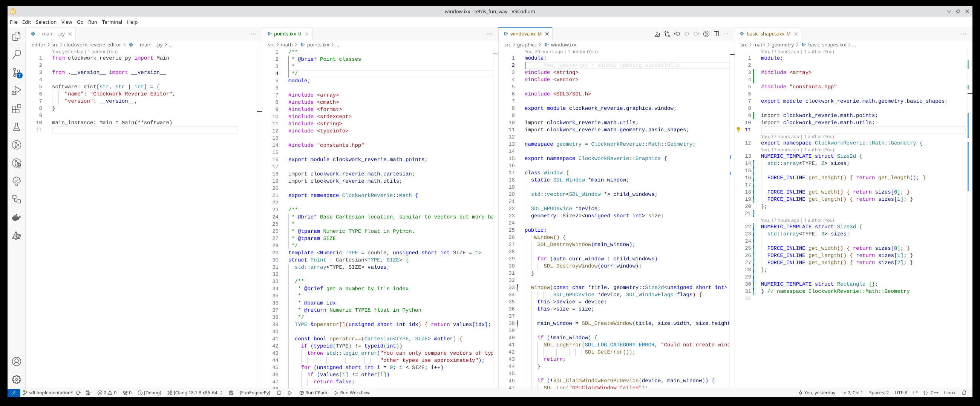Screen dimensions: 980x406
Task: Open the Extensions sidebar panel
Action: (x=16, y=109)
